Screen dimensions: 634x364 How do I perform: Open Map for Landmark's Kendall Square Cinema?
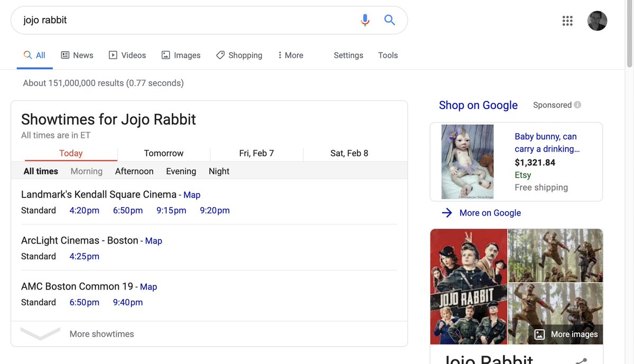point(192,195)
